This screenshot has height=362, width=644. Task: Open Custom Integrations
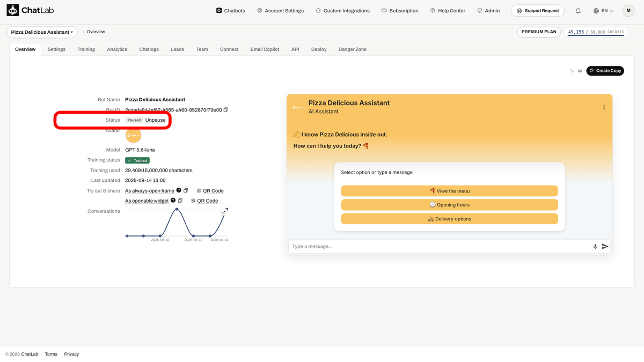tap(342, 11)
